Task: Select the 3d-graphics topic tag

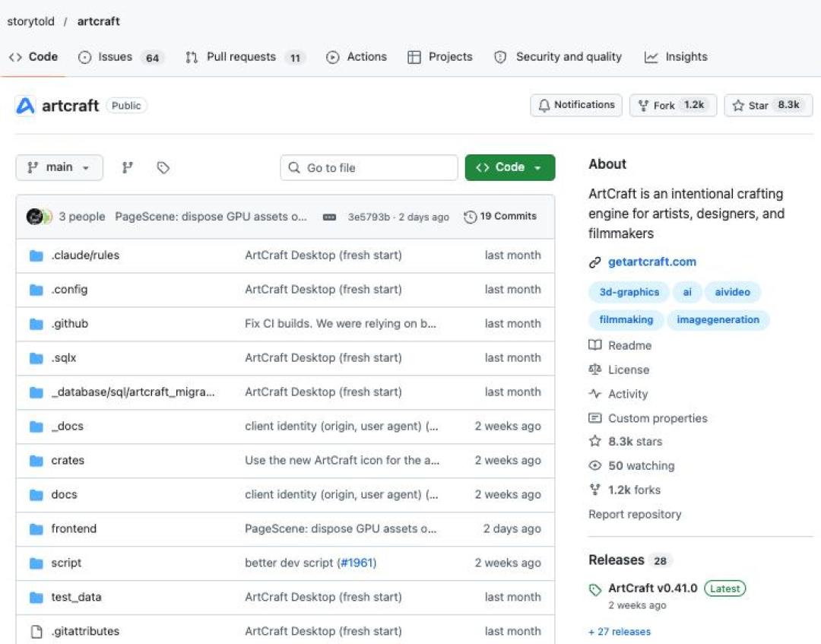Action: coord(629,292)
